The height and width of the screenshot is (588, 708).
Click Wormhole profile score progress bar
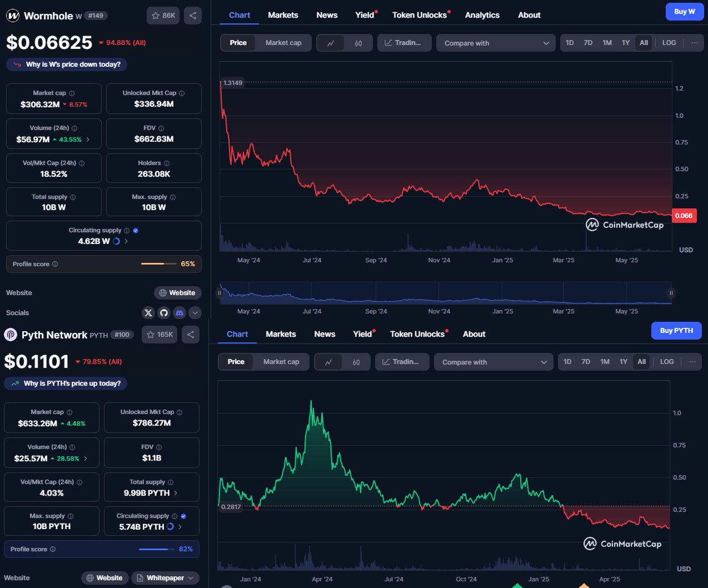click(x=158, y=264)
